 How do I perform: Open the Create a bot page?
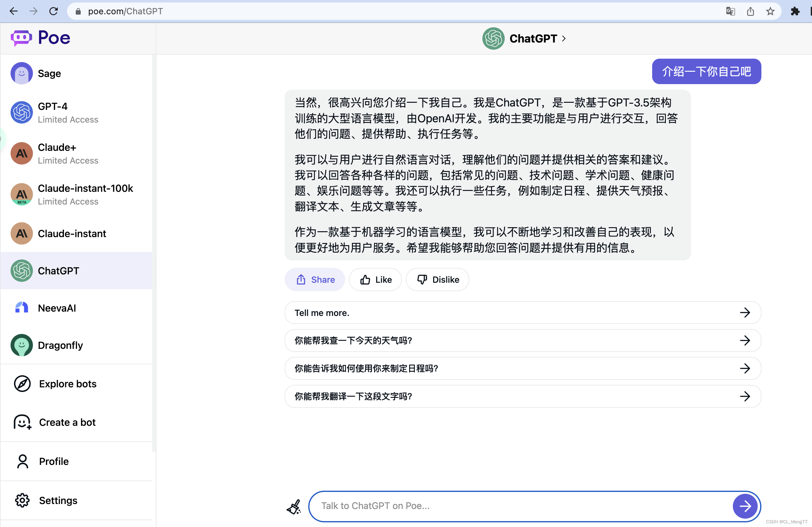[67, 422]
